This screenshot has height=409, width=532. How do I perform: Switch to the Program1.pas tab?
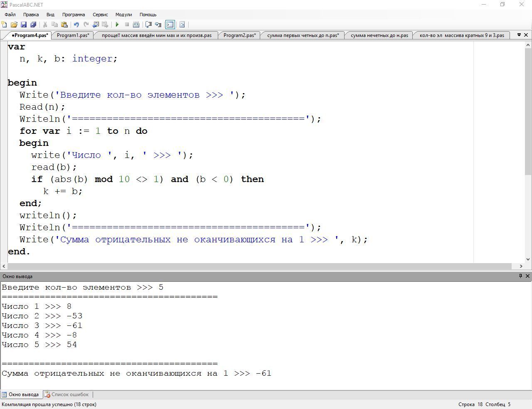(73, 35)
